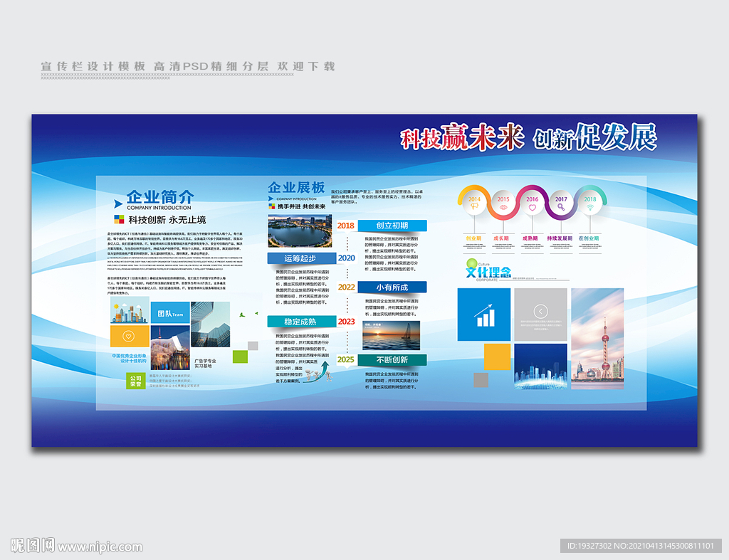Click four-color square beside 携手并进 共创未来
The height and width of the screenshot is (560, 729).
[271, 206]
